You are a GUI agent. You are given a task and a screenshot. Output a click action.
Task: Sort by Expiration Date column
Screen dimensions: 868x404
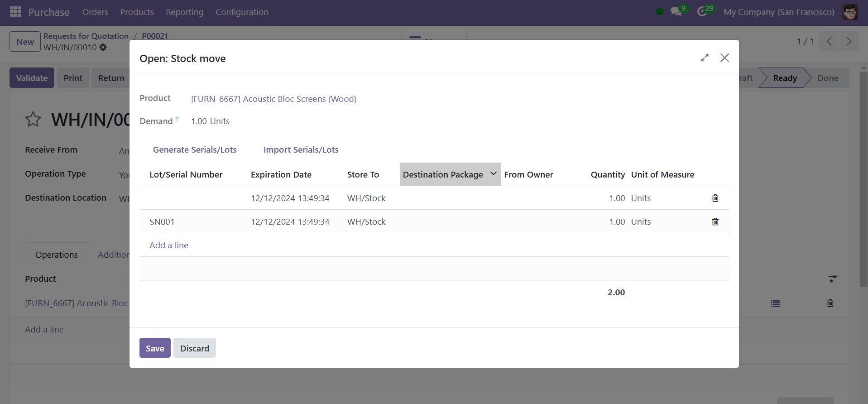click(281, 174)
